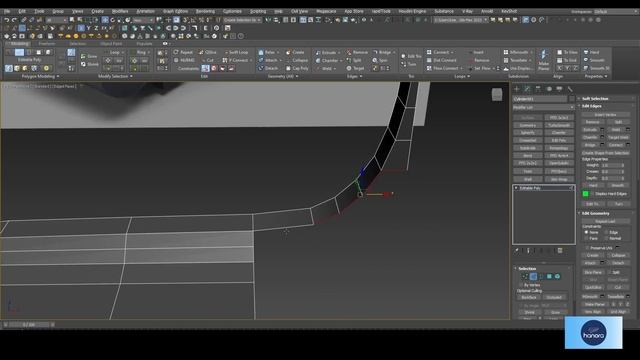This screenshot has height=360, width=640.
Task: Open the Rendering menu
Action: [205, 11]
